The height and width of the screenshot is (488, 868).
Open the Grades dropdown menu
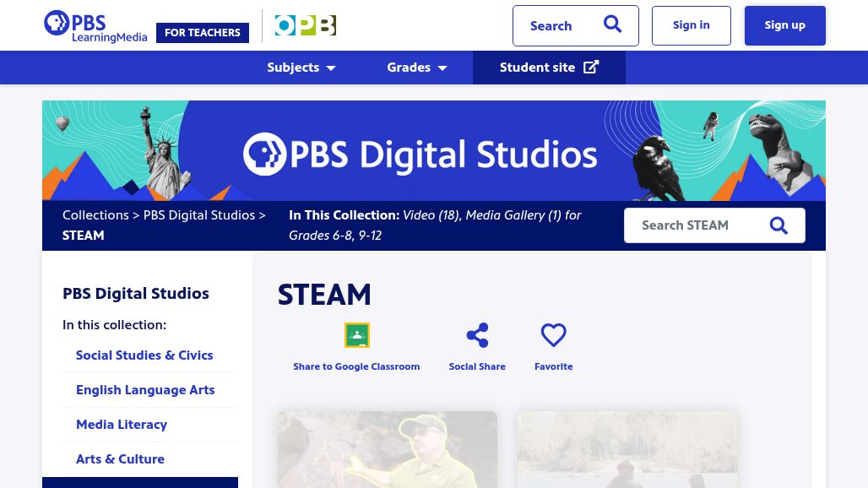point(416,68)
